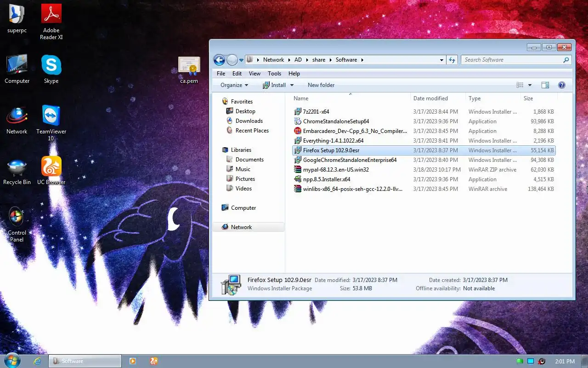
Task: Open the Pictures library
Action: click(x=245, y=179)
